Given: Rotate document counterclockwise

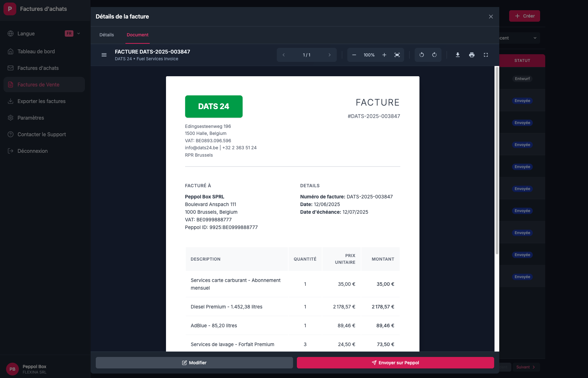Looking at the screenshot, I should pyautogui.click(x=422, y=55).
